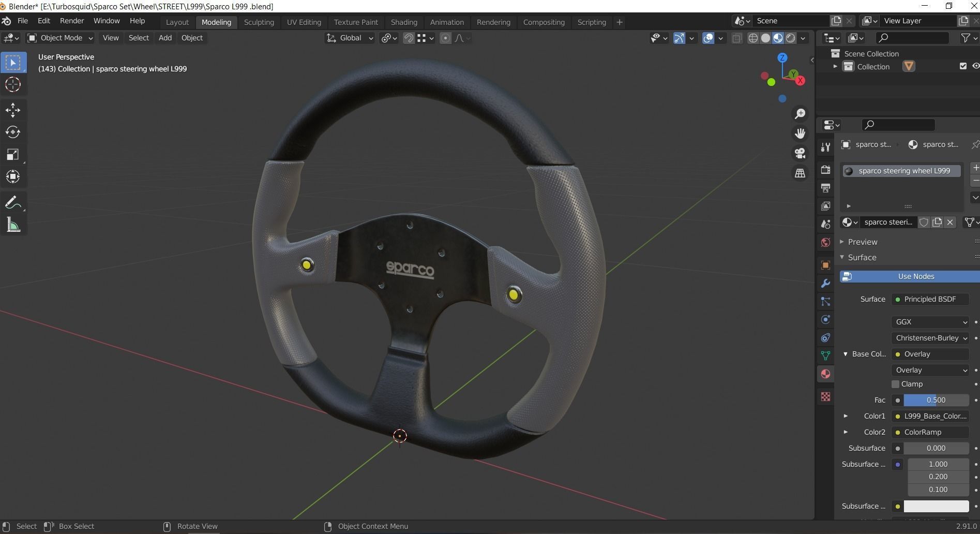This screenshot has width=980, height=534.
Task: Toggle Collection exclude checkbox in outliner
Action: [x=963, y=66]
